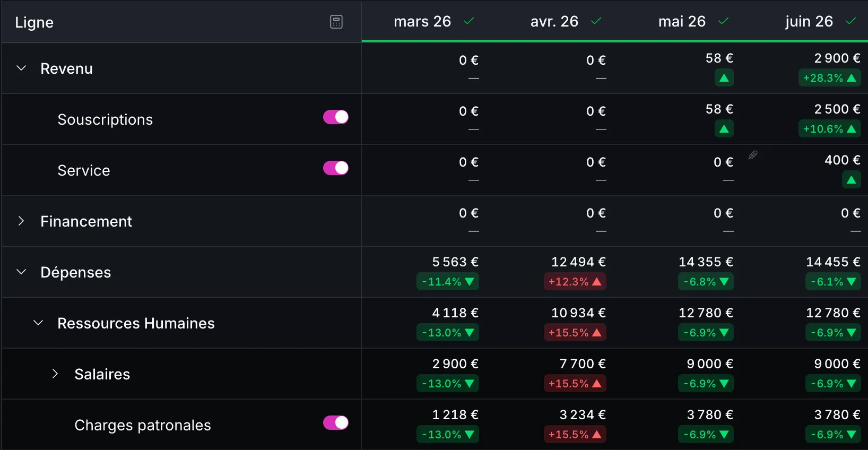The image size is (868, 450).
Task: Select the juin 26 column header
Action: 809,21
